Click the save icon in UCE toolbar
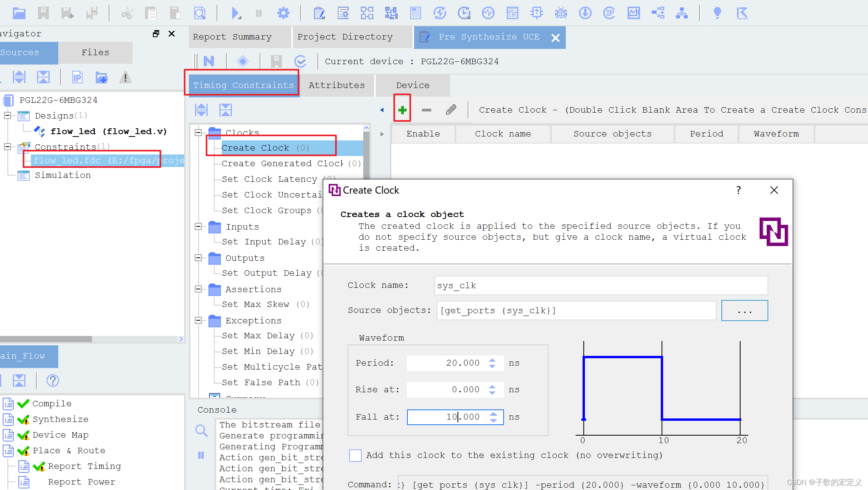Screen dimensions: 868x490 tap(276, 61)
